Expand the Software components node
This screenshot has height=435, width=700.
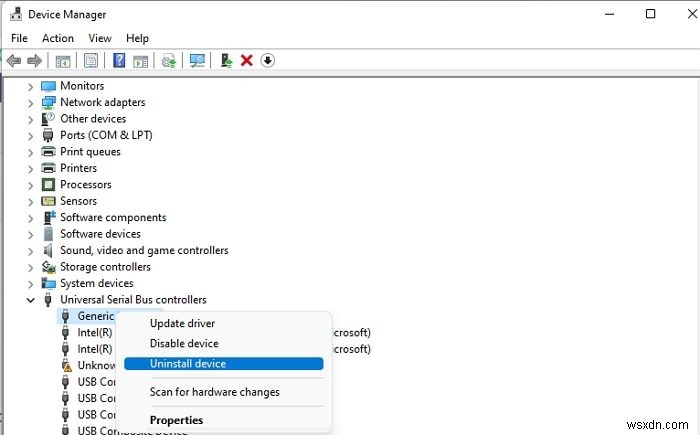[30, 218]
